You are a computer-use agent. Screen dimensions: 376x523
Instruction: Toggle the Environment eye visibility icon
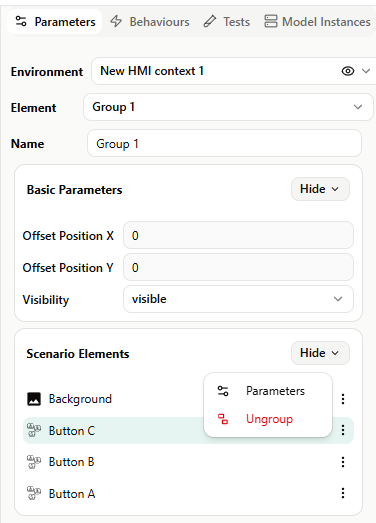[348, 71]
